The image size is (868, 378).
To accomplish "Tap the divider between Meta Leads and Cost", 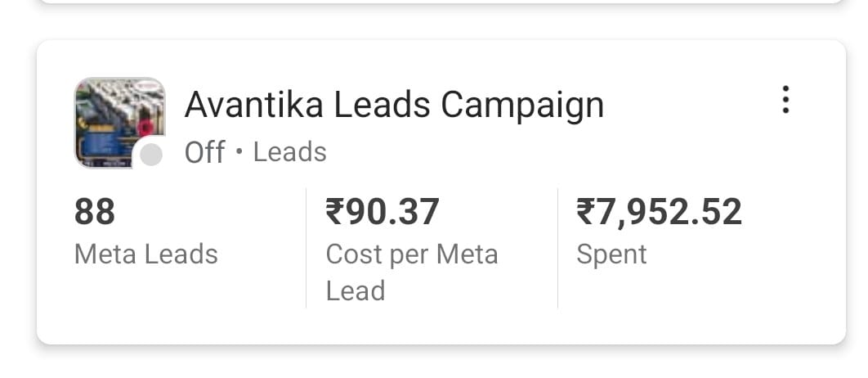I will coord(306,248).
